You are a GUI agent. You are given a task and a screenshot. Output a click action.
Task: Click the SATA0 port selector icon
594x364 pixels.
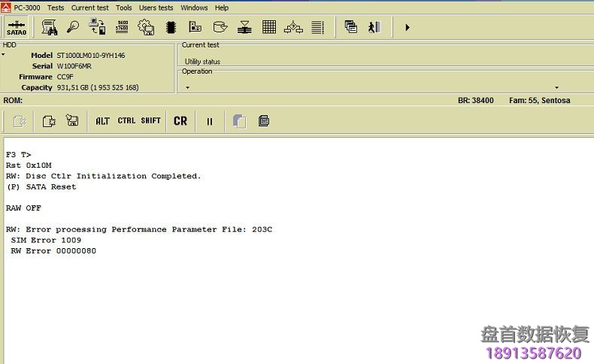click(x=17, y=28)
